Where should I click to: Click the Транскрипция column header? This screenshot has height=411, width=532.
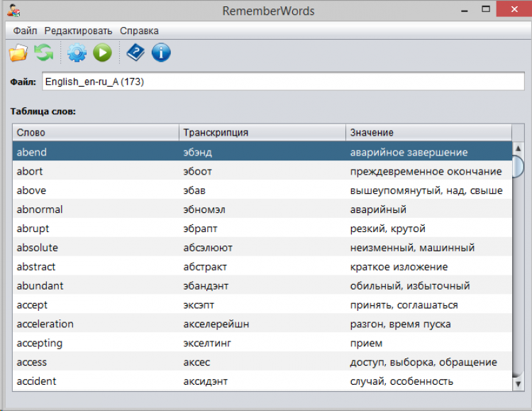(x=262, y=133)
